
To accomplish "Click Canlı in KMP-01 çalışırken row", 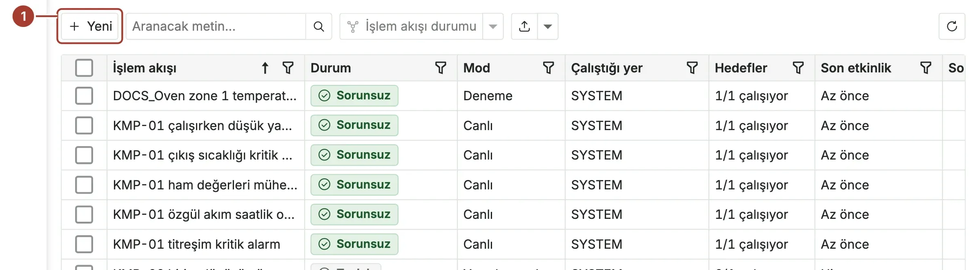I will 478,126.
